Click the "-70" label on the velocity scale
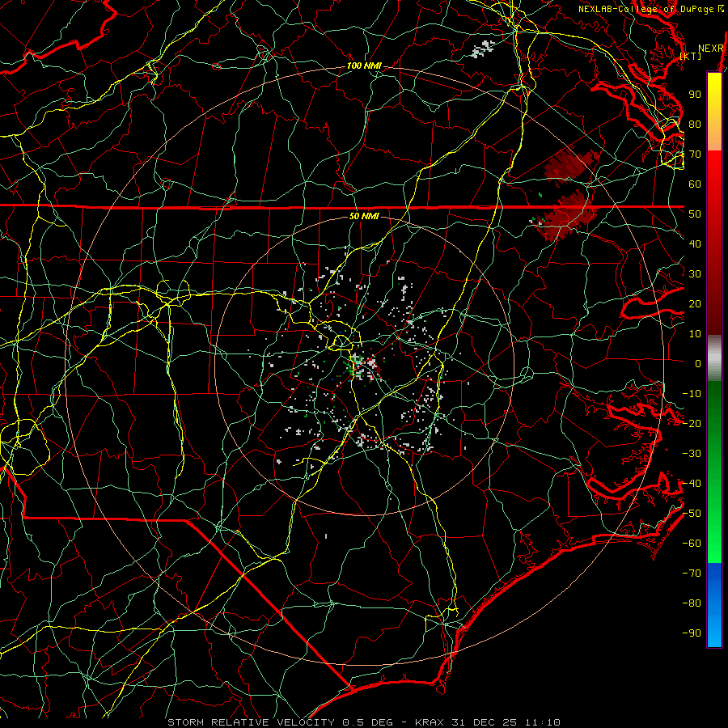728x728 pixels. (692, 573)
